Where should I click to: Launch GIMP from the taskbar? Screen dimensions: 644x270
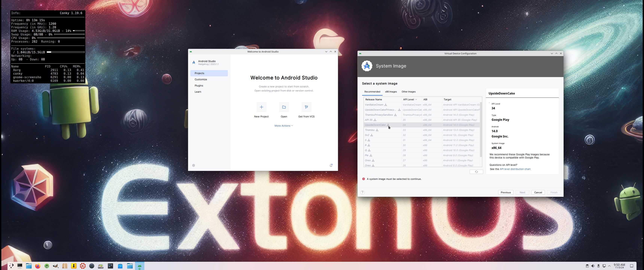[x=56, y=266]
